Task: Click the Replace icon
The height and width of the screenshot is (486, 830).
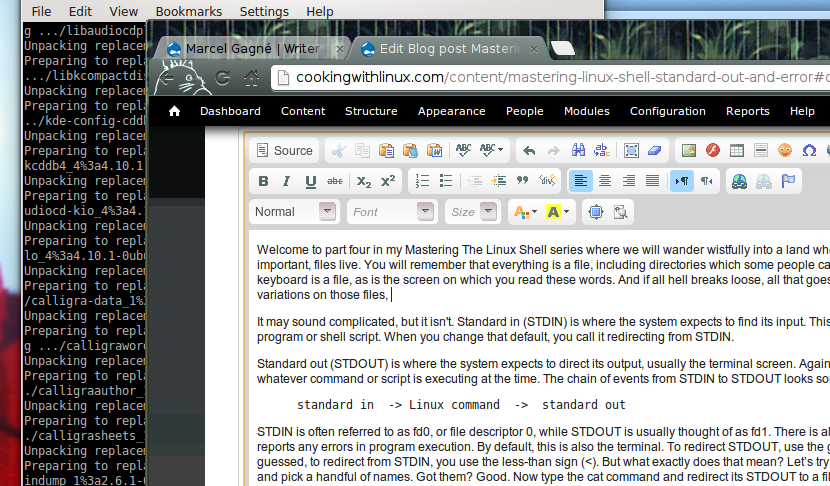Action: [602, 151]
